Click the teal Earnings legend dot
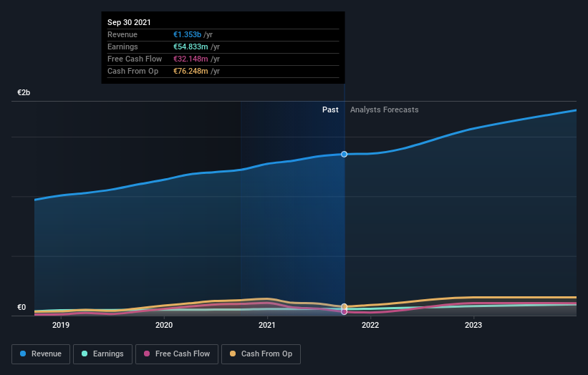588x375 pixels. point(85,354)
